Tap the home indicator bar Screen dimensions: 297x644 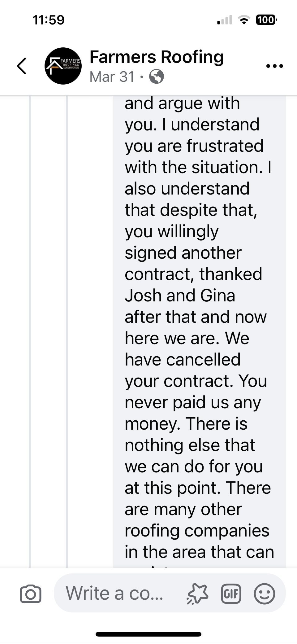[x=148, y=634]
